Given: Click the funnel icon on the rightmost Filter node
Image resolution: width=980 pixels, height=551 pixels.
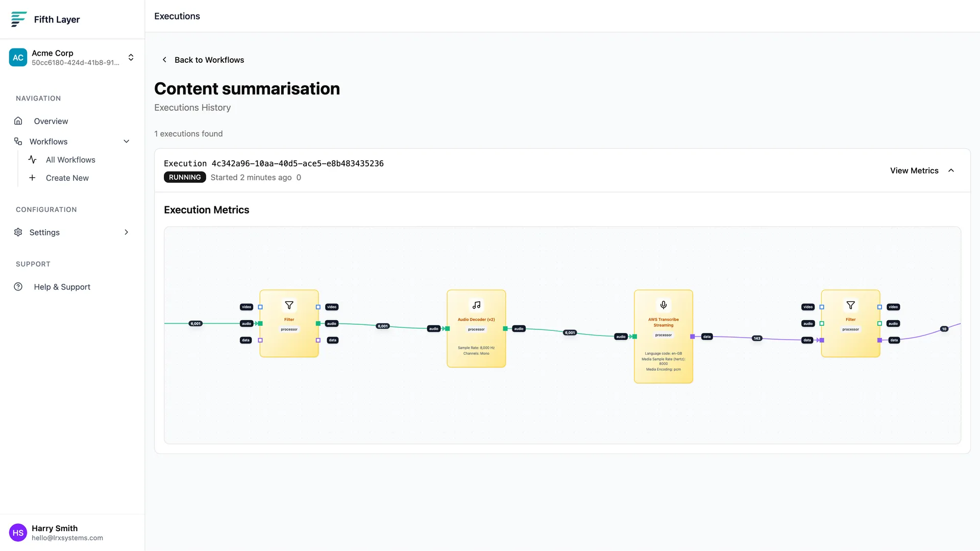Looking at the screenshot, I should 850,305.
